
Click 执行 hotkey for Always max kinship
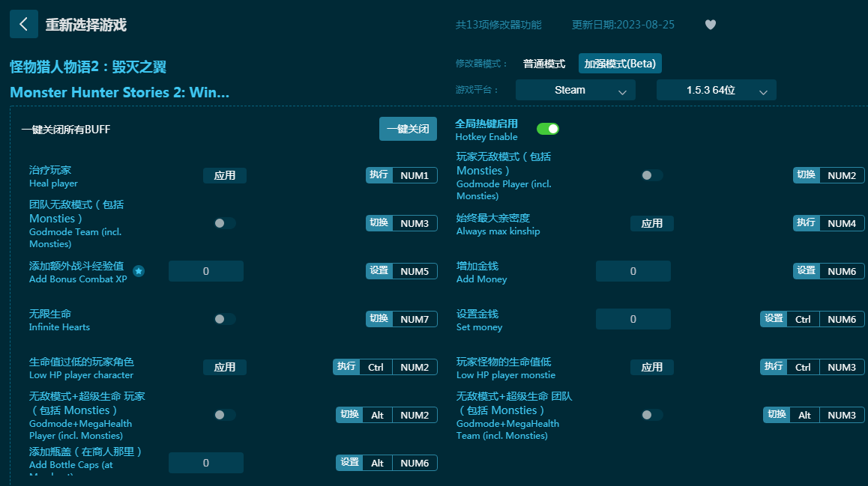click(806, 223)
